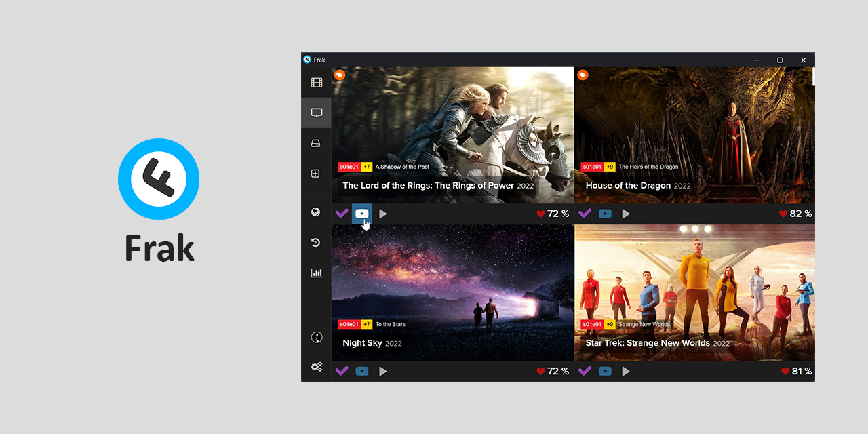Toggle the watched checkmark for Strange New Worlds
Image resolution: width=868 pixels, height=434 pixels.
(585, 371)
